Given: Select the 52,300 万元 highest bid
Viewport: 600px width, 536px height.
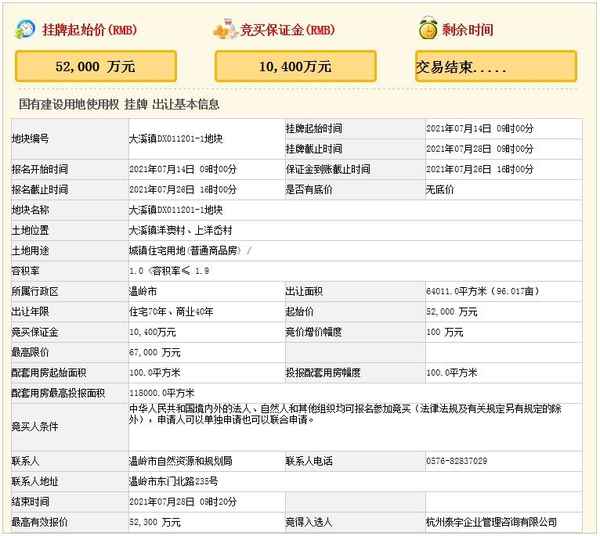Looking at the screenshot, I should [x=155, y=522].
